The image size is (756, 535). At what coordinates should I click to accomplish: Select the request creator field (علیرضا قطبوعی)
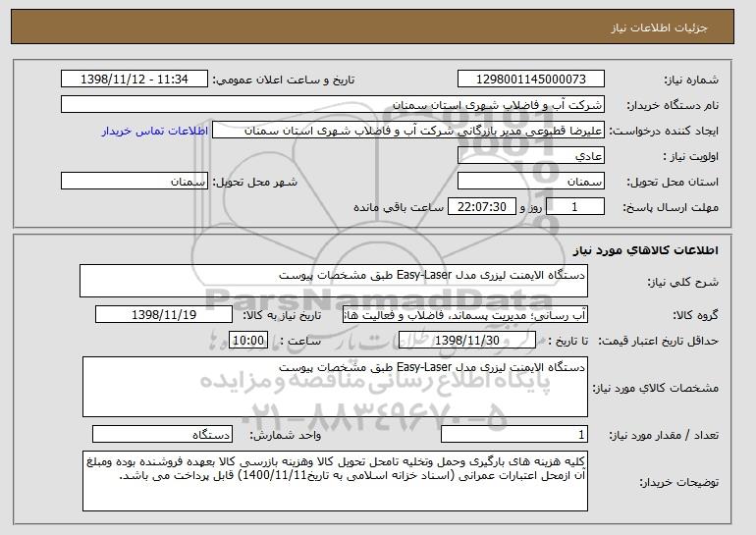pos(408,131)
